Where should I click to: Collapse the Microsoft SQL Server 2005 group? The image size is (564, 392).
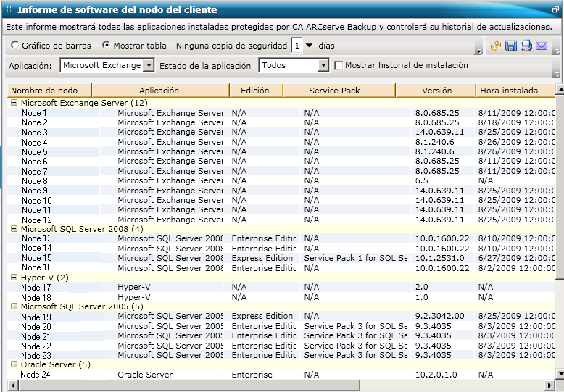[14, 306]
